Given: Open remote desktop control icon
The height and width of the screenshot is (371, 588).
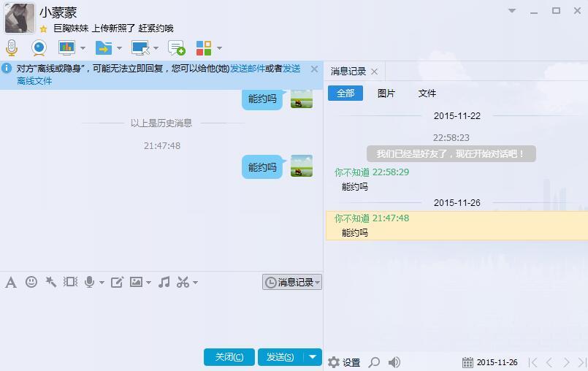Looking at the screenshot, I should click(140, 48).
